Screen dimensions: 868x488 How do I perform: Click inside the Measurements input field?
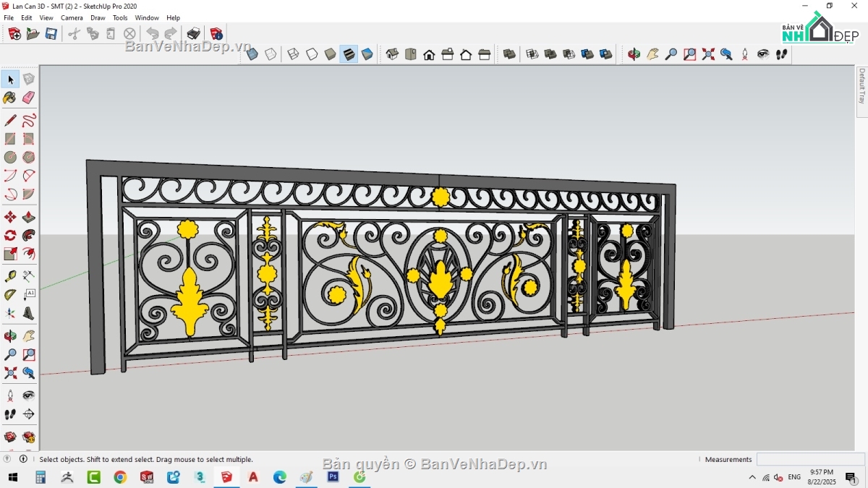click(810, 458)
